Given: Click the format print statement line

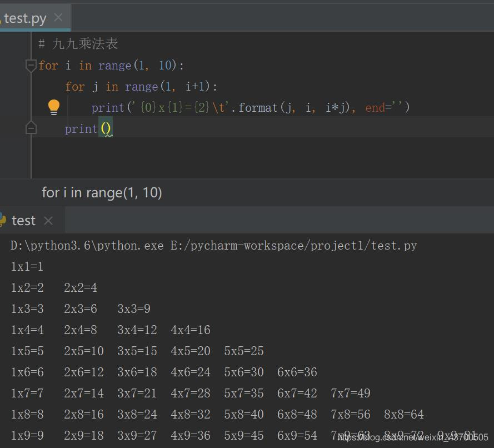Looking at the screenshot, I should coord(251,108).
